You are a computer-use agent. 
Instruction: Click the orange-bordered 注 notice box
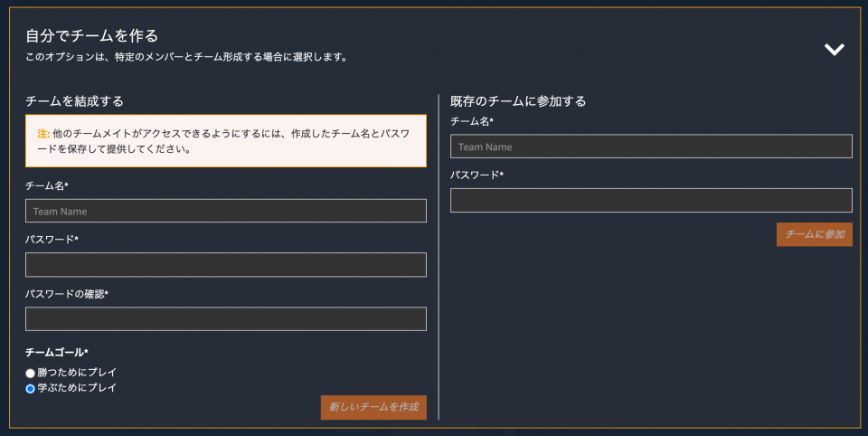[x=226, y=141]
